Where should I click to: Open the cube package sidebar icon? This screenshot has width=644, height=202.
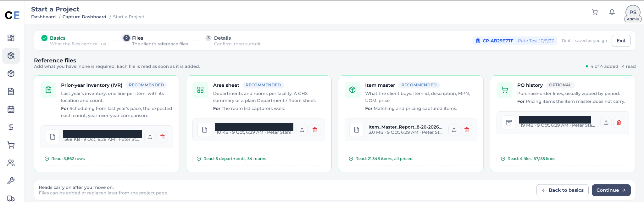tap(11, 74)
